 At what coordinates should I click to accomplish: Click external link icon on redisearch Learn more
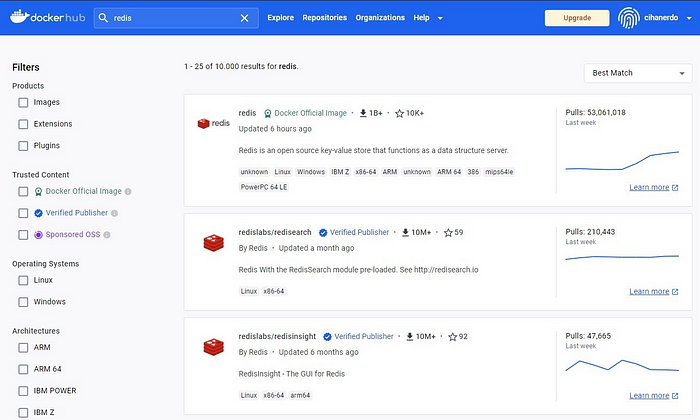point(675,292)
